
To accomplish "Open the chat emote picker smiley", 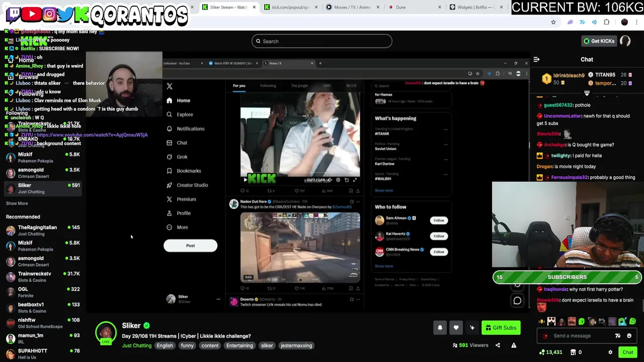I will tap(629, 336).
